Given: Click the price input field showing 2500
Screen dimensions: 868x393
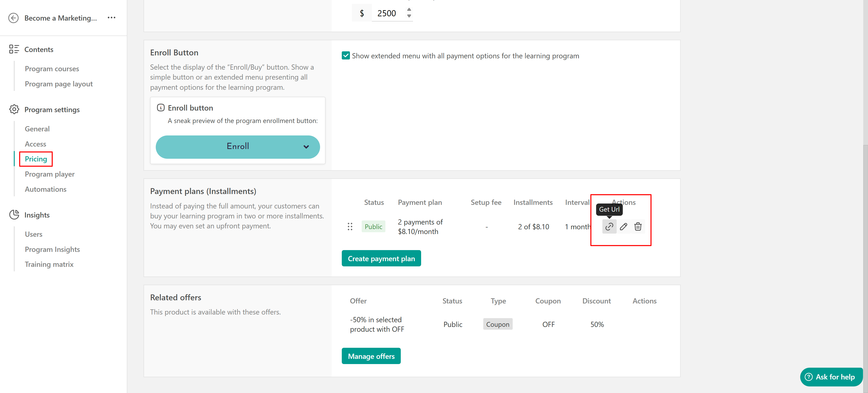Looking at the screenshot, I should click(387, 14).
